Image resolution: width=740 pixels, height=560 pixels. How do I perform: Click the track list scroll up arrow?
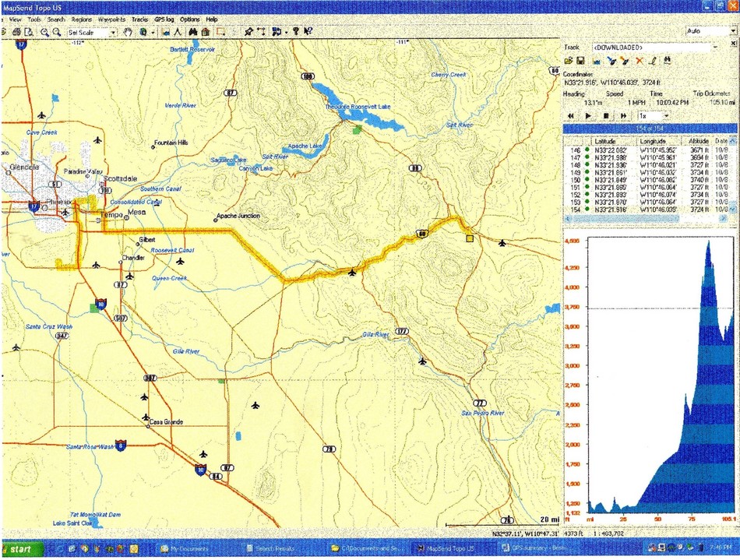732,141
